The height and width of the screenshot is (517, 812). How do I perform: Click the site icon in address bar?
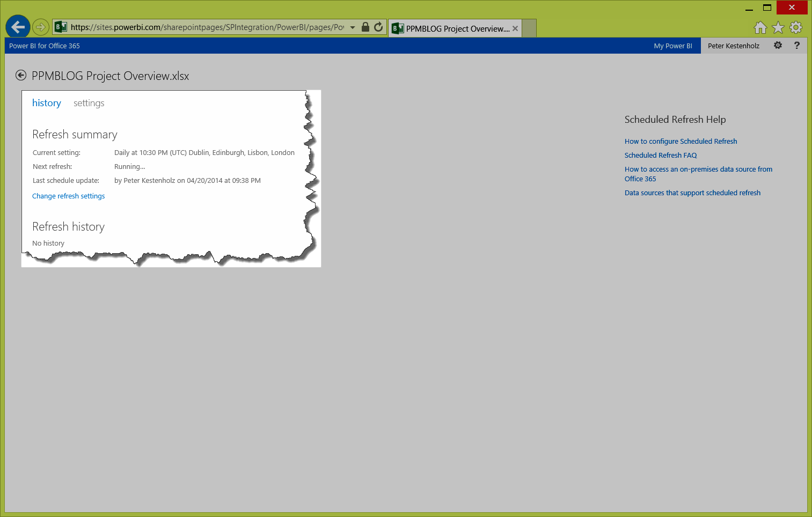click(61, 27)
